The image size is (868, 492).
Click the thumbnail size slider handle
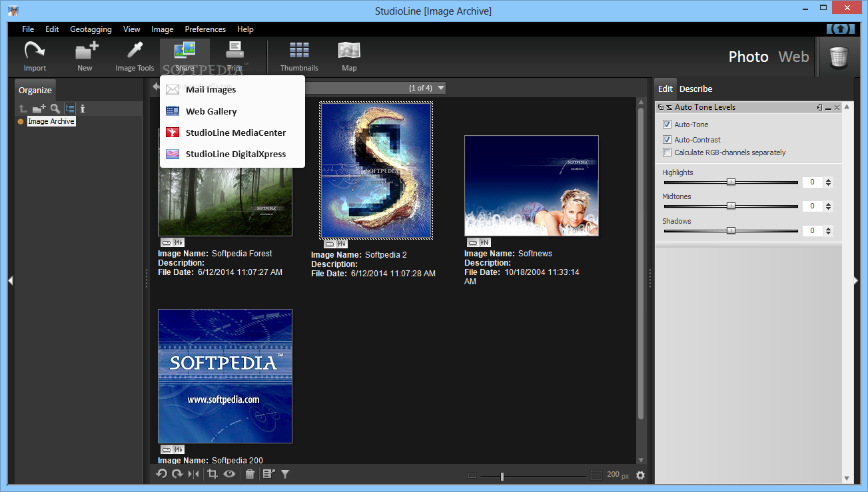pos(502,476)
